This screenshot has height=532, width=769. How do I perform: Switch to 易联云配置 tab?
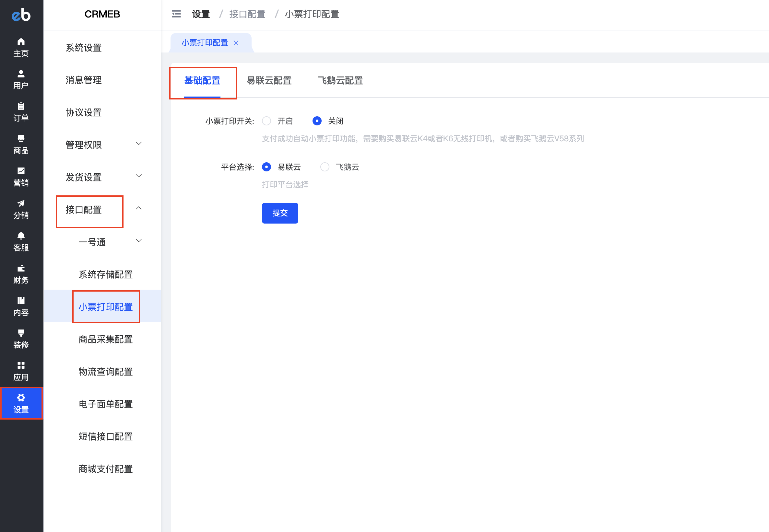(269, 81)
